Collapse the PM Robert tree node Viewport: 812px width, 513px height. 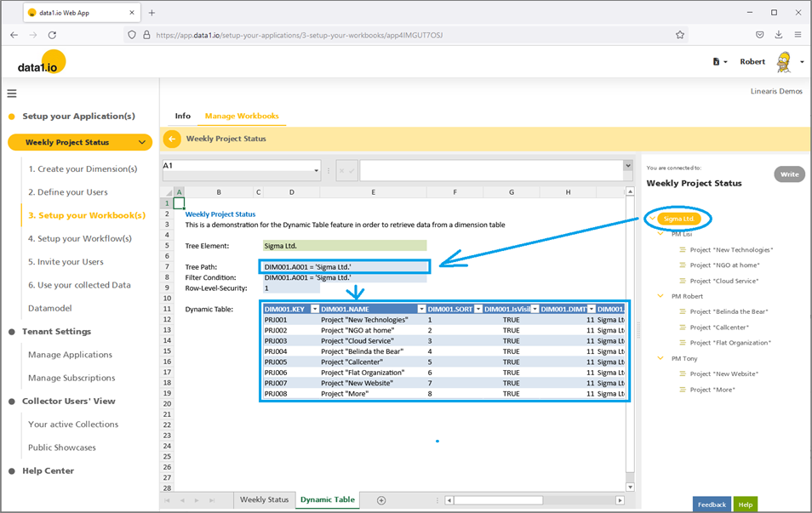tap(660, 296)
